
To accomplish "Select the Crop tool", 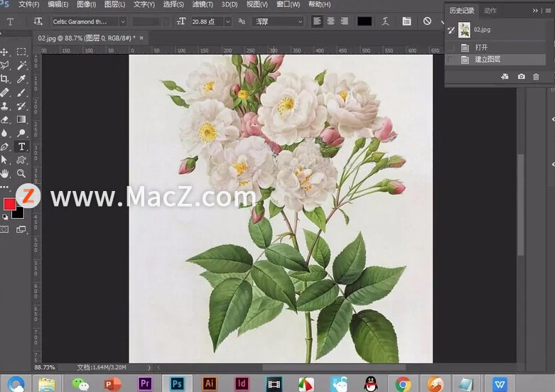I will pyautogui.click(x=4, y=79).
